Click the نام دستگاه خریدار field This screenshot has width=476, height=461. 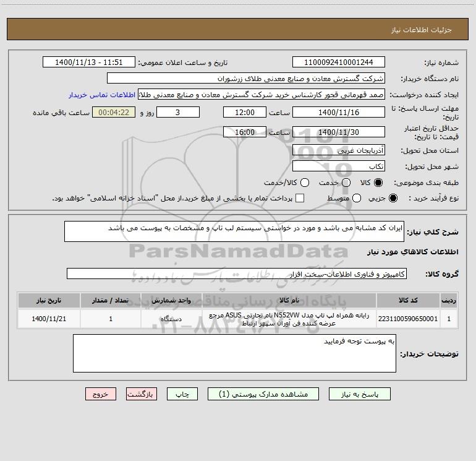pyautogui.click(x=246, y=78)
